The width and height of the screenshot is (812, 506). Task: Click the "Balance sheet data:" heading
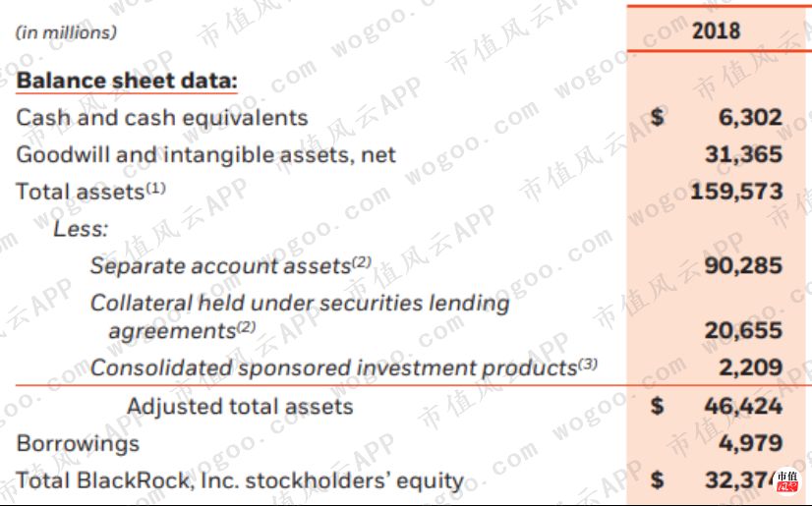pyautogui.click(x=127, y=81)
